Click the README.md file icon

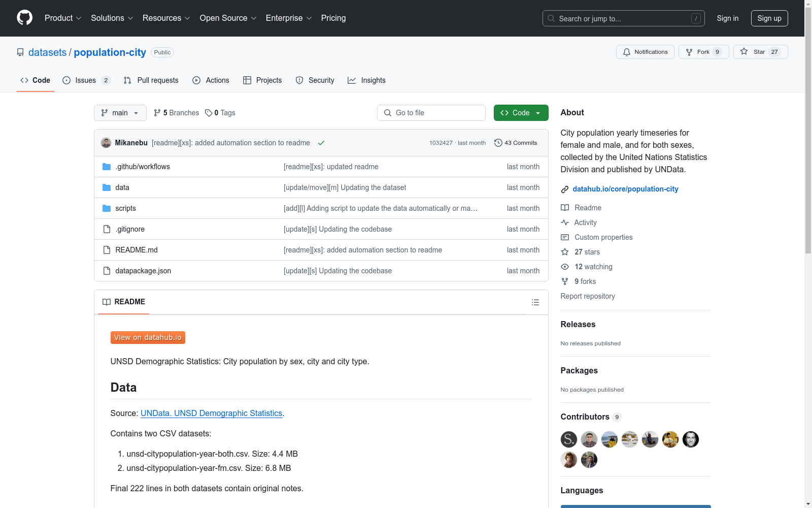pos(107,250)
